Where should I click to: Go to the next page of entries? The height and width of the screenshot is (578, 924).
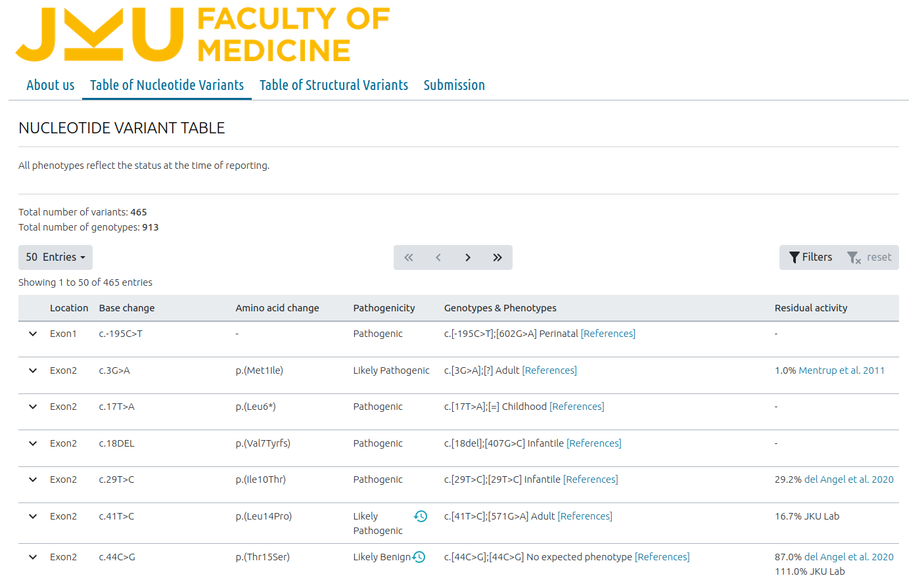(468, 257)
